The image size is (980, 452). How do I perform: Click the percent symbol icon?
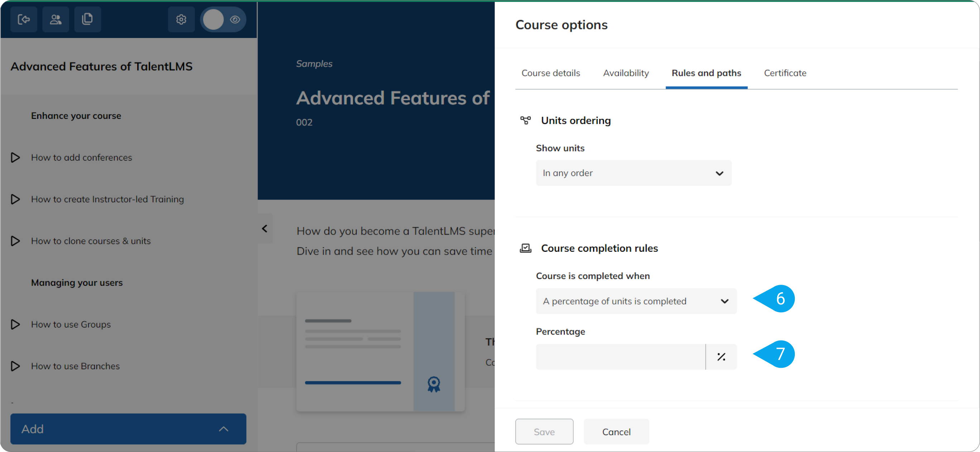point(721,356)
